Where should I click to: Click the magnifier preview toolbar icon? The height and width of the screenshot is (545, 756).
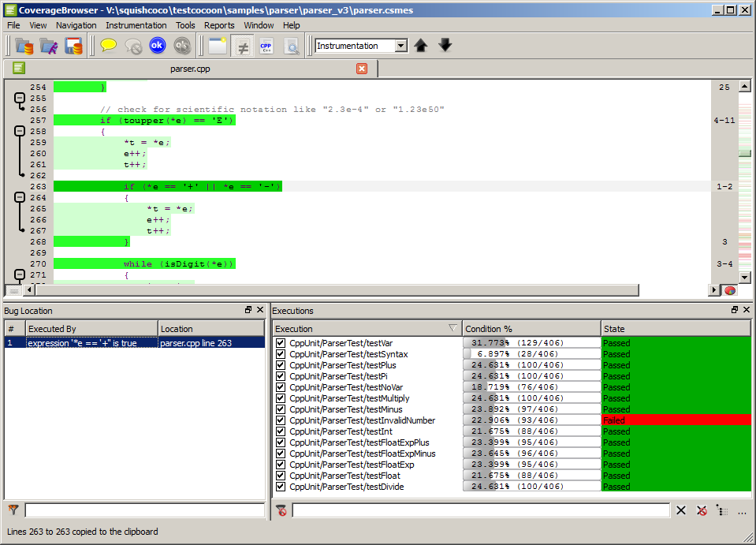291,46
